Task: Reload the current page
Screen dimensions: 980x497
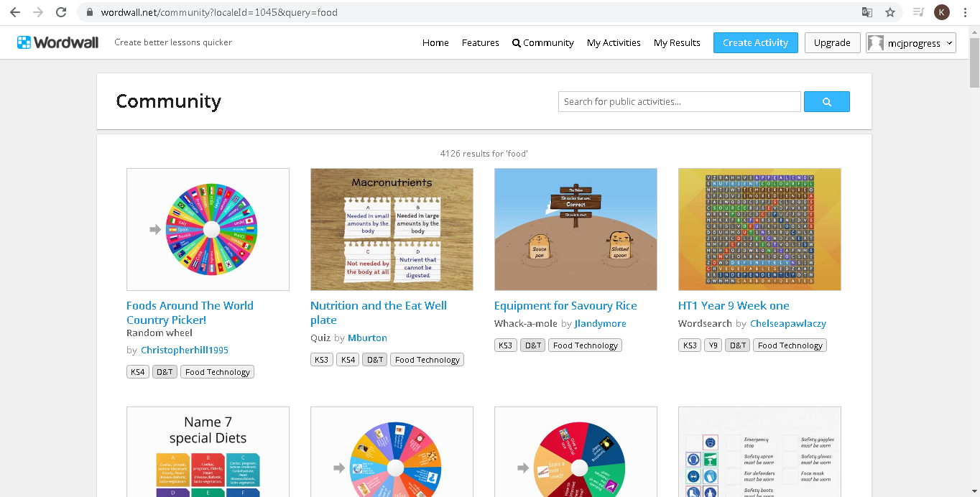Action: click(61, 12)
